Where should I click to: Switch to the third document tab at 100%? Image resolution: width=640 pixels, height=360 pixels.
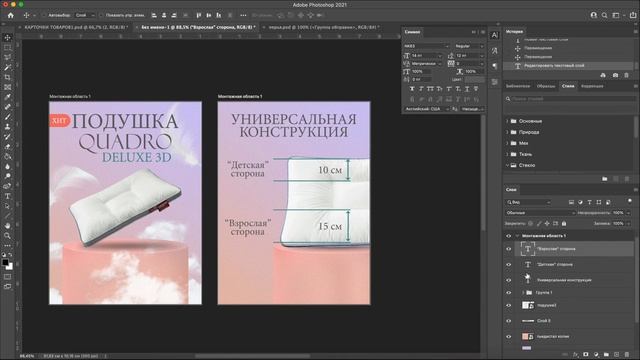click(x=324, y=27)
